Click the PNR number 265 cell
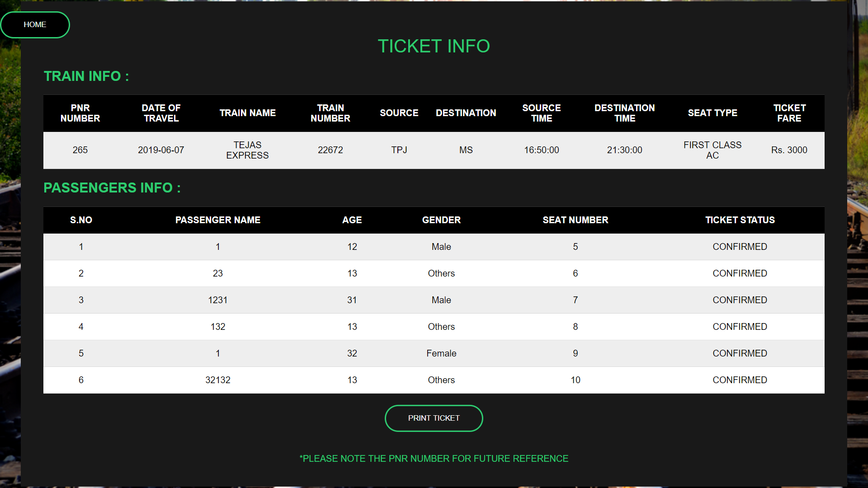The height and width of the screenshot is (488, 868). (x=80, y=150)
